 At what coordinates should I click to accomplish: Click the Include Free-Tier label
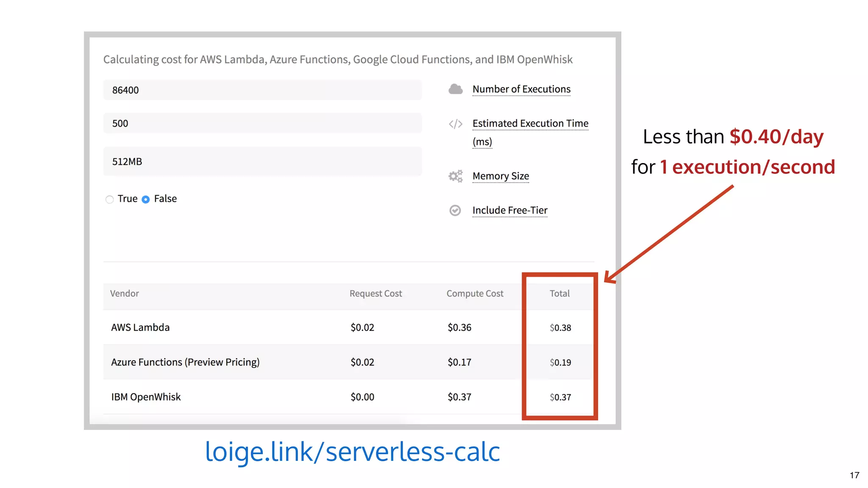[510, 210]
